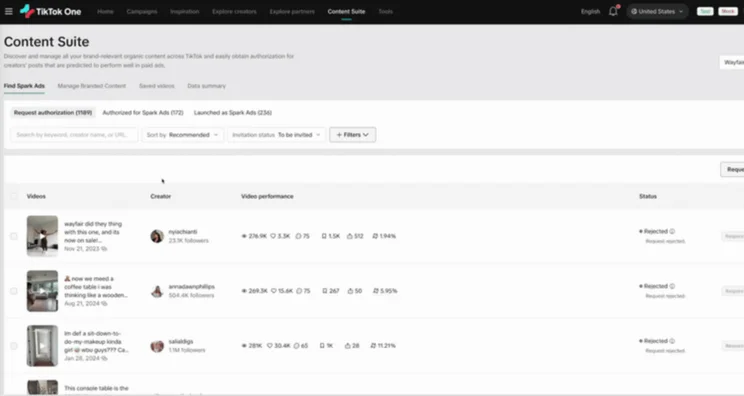Viewport: 744px width, 396px height.
Task: Open creator name salialdigs
Action: point(181,341)
